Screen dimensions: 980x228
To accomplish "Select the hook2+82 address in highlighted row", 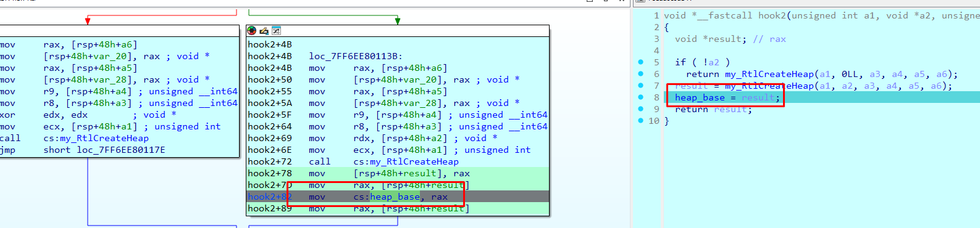I will 270,197.
